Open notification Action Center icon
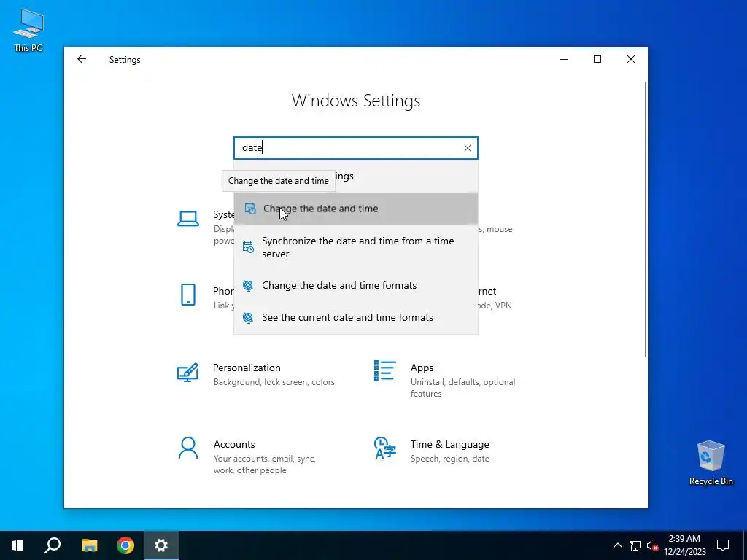 point(723,545)
